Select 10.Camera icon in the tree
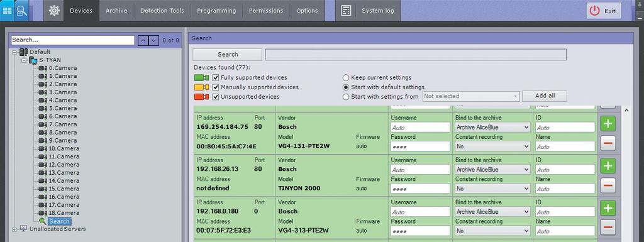 point(43,148)
